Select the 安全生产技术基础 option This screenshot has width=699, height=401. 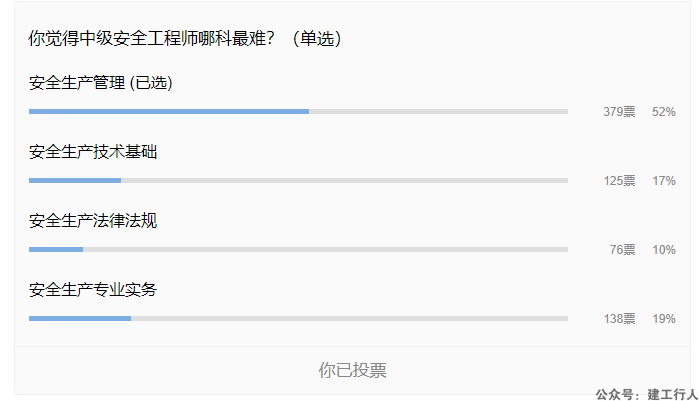point(93,152)
